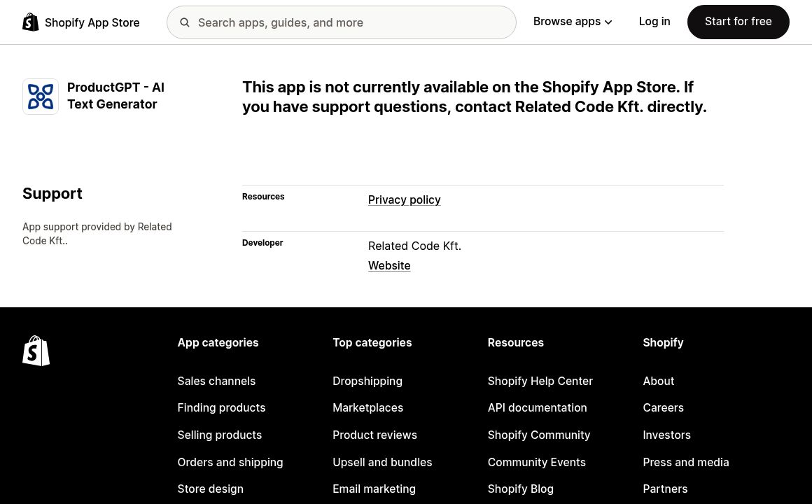Image resolution: width=812 pixels, height=504 pixels.
Task: Visit the Shopify Help Center
Action: pos(540,381)
